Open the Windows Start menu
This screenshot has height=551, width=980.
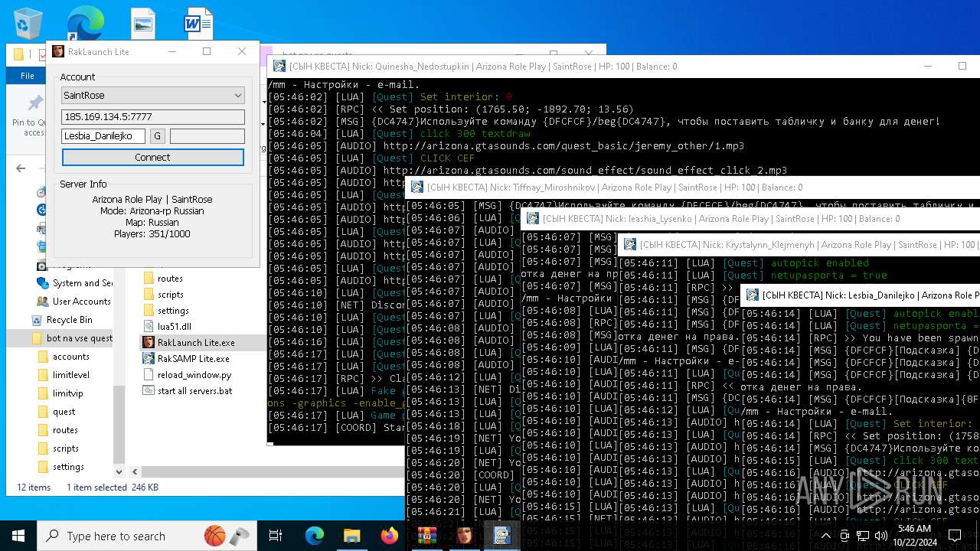click(x=18, y=536)
